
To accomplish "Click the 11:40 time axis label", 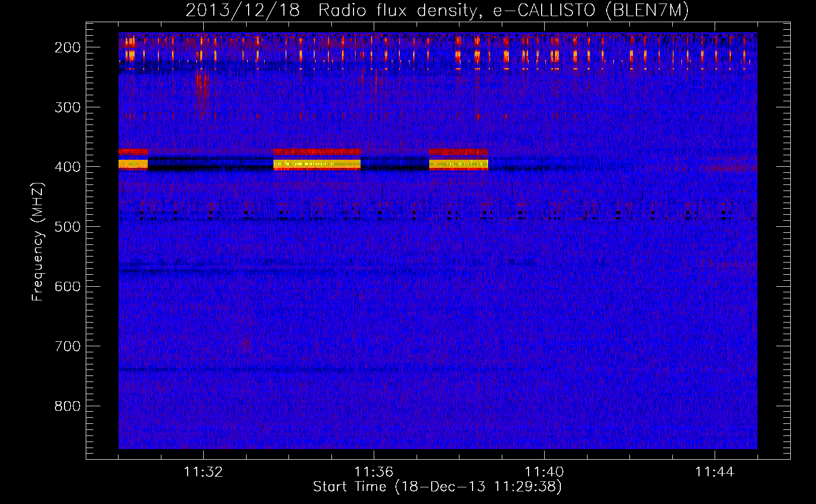I will (544, 472).
